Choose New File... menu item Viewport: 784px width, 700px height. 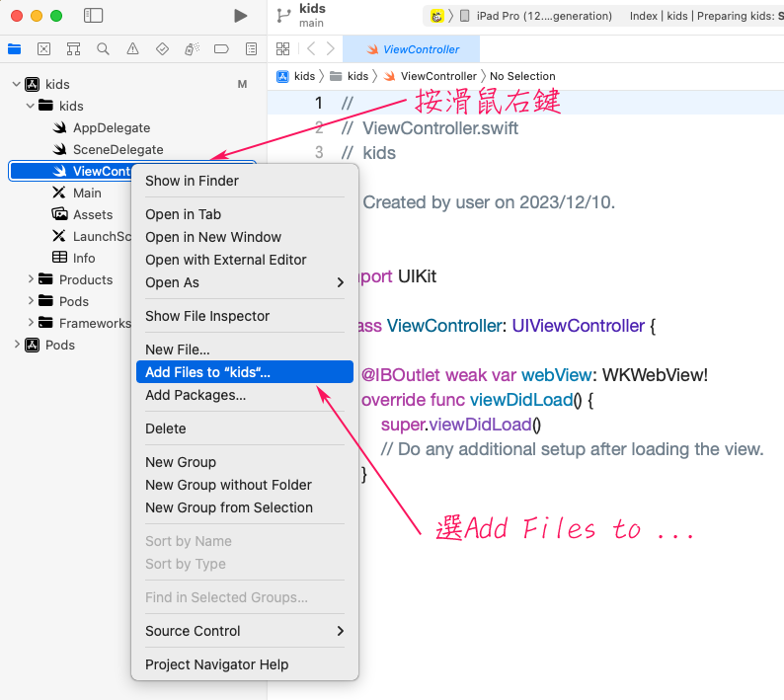tap(245, 349)
